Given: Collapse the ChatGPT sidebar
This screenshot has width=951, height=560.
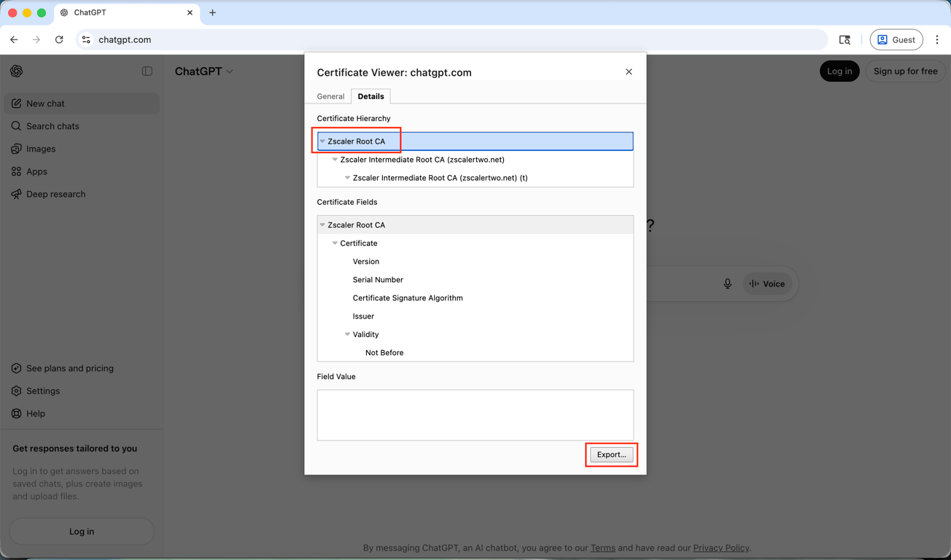Looking at the screenshot, I should click(x=147, y=71).
